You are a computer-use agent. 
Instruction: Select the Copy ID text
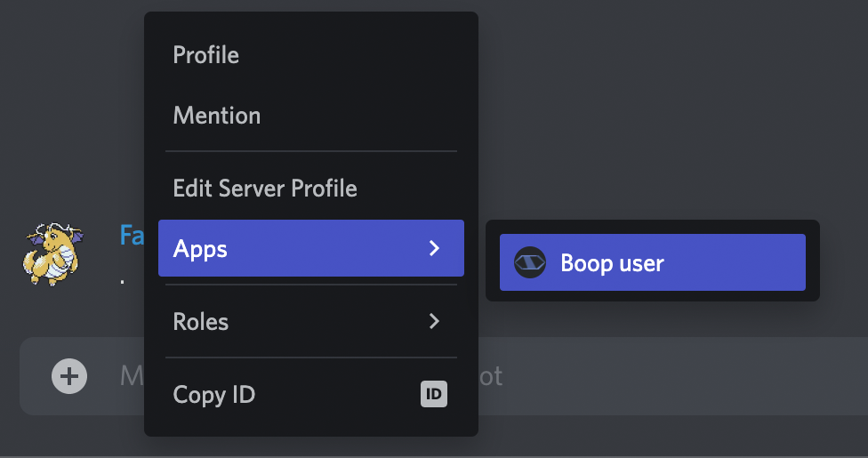coord(213,395)
